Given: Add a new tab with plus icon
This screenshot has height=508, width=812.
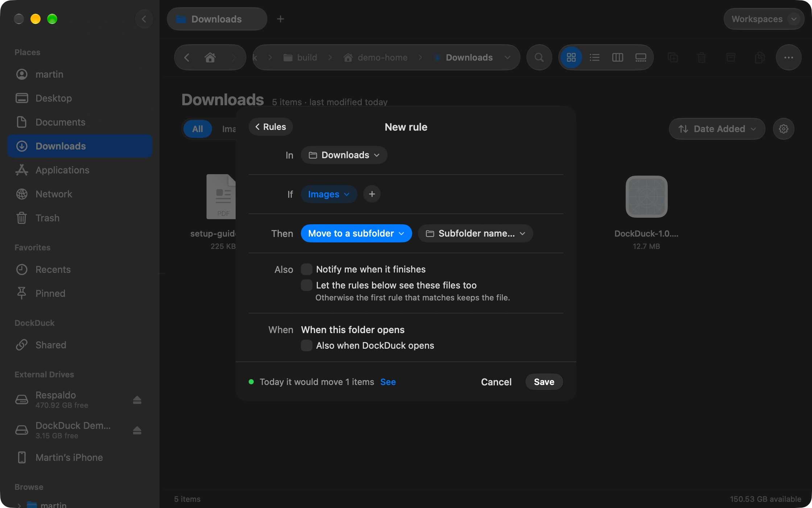Looking at the screenshot, I should pyautogui.click(x=280, y=19).
